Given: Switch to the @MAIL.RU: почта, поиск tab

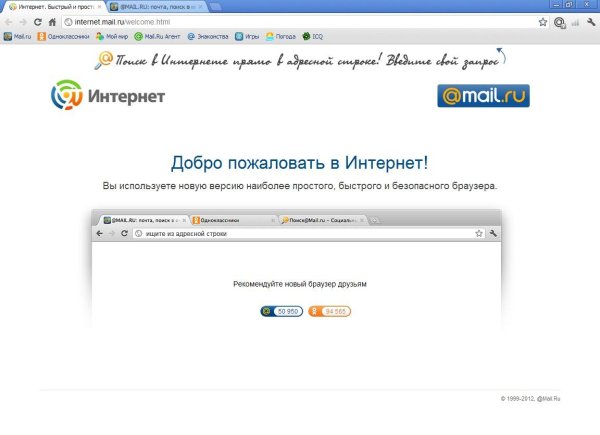Looking at the screenshot, I should tap(157, 7).
